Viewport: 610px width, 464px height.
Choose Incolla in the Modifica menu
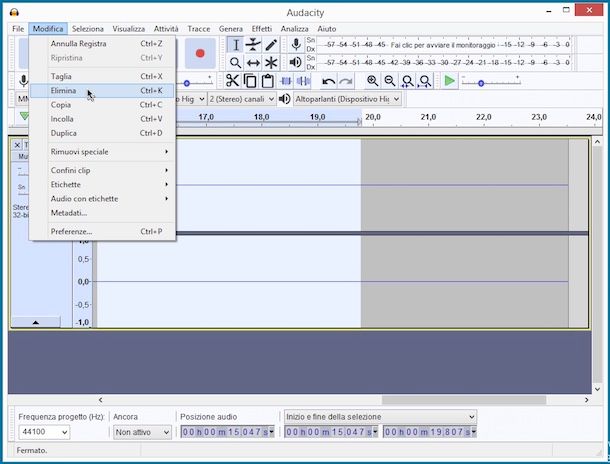(102, 119)
